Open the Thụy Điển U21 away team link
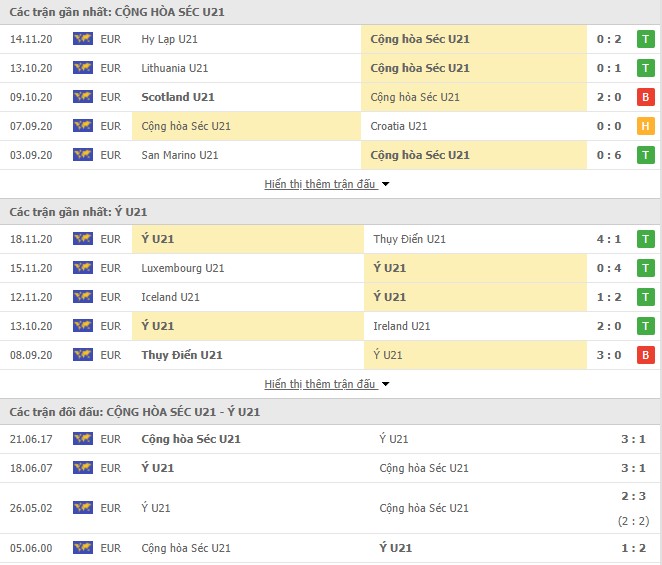Viewport: 662px width, 565px height. [x=410, y=239]
